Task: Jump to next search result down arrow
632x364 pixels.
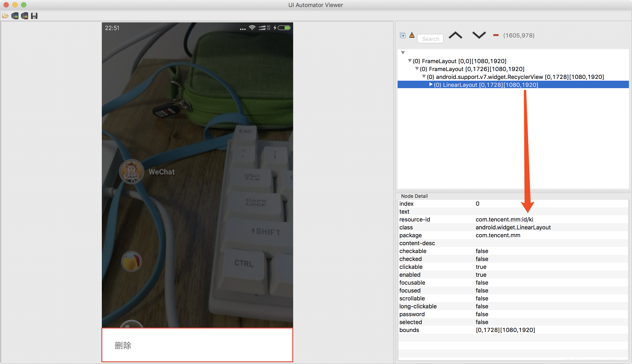Action: click(479, 35)
